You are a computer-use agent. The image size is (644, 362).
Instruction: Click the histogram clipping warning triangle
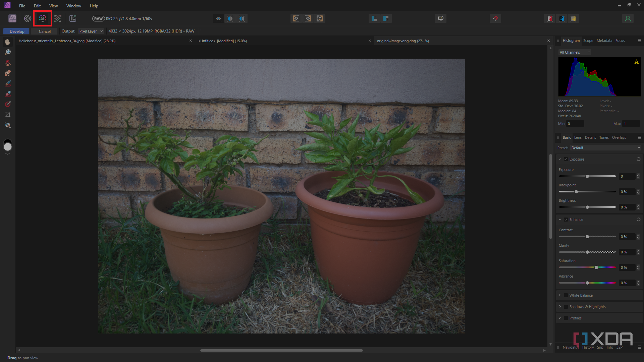point(636,62)
